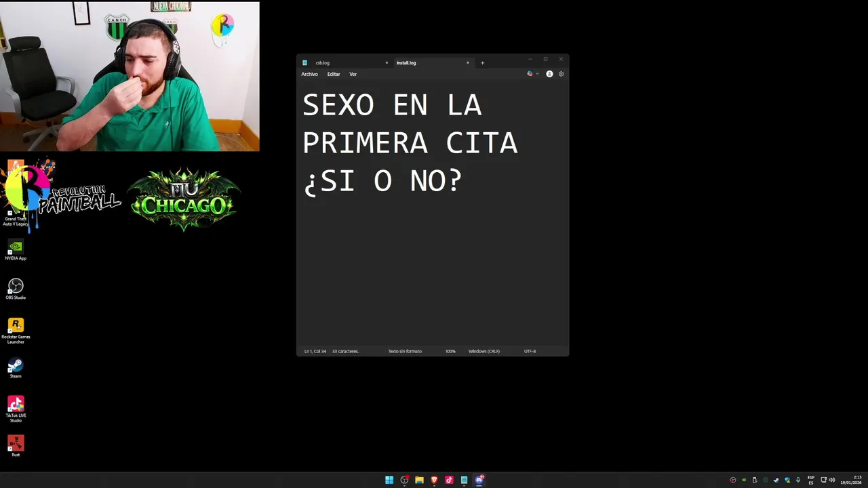Screen dimensions: 868x488
Task: Open the Copilot icon in Notepad
Action: tap(530, 74)
